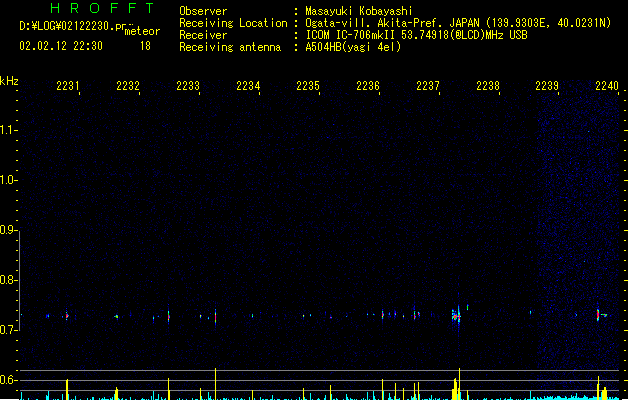This screenshot has width=629, height=400.
Task: Click time marker 2237
Action: (x=428, y=85)
